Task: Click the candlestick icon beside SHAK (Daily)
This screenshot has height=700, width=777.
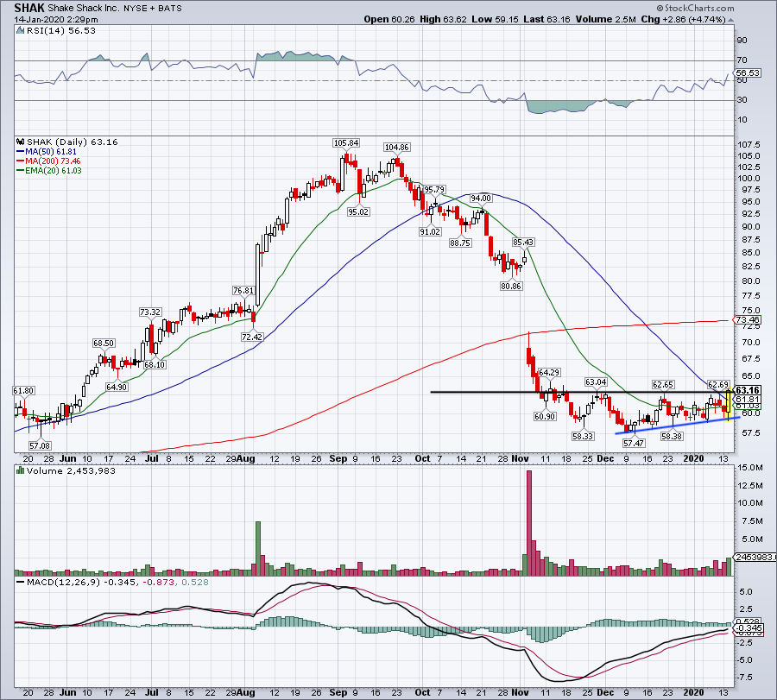Action: pyautogui.click(x=21, y=142)
